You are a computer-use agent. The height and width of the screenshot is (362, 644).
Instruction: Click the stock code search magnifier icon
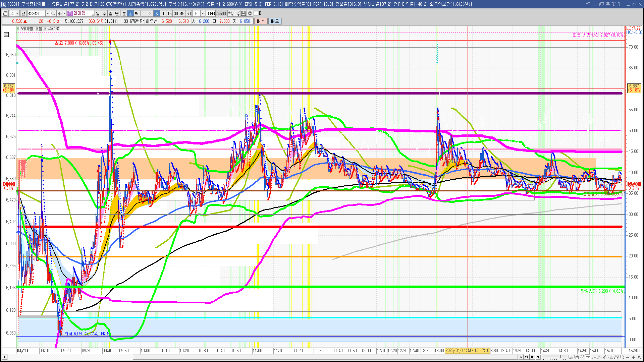coord(53,13)
